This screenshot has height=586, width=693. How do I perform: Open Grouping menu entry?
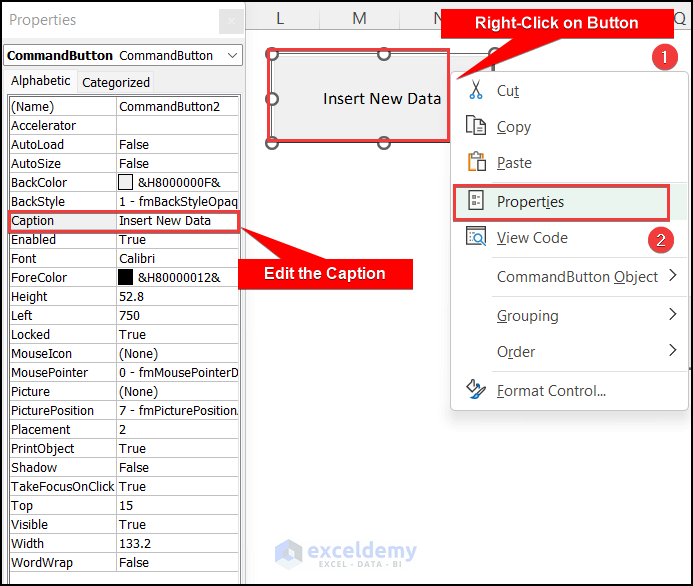tap(569, 316)
